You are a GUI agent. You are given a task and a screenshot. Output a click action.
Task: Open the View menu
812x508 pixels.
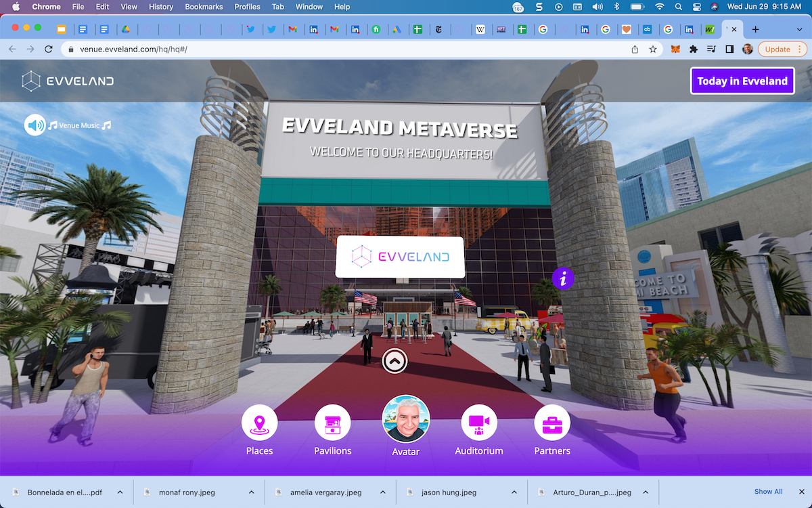(129, 7)
